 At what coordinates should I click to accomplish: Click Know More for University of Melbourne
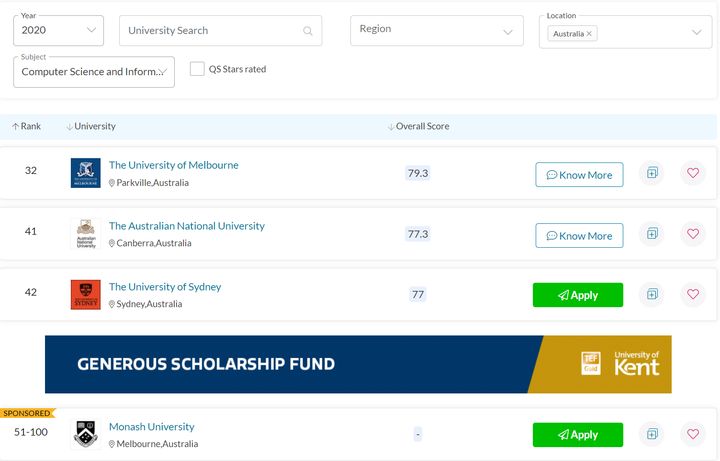[579, 174]
